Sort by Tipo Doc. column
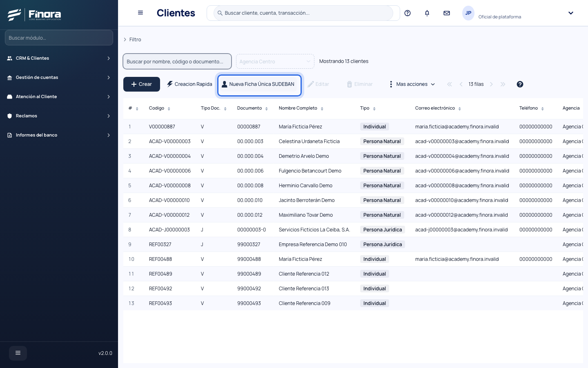This screenshot has height=368, width=588. click(225, 109)
